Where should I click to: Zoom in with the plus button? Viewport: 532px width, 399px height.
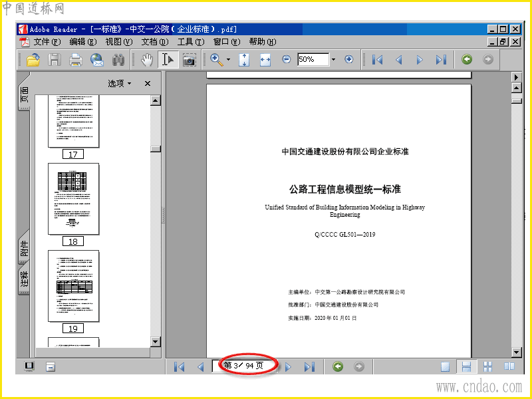click(x=348, y=59)
